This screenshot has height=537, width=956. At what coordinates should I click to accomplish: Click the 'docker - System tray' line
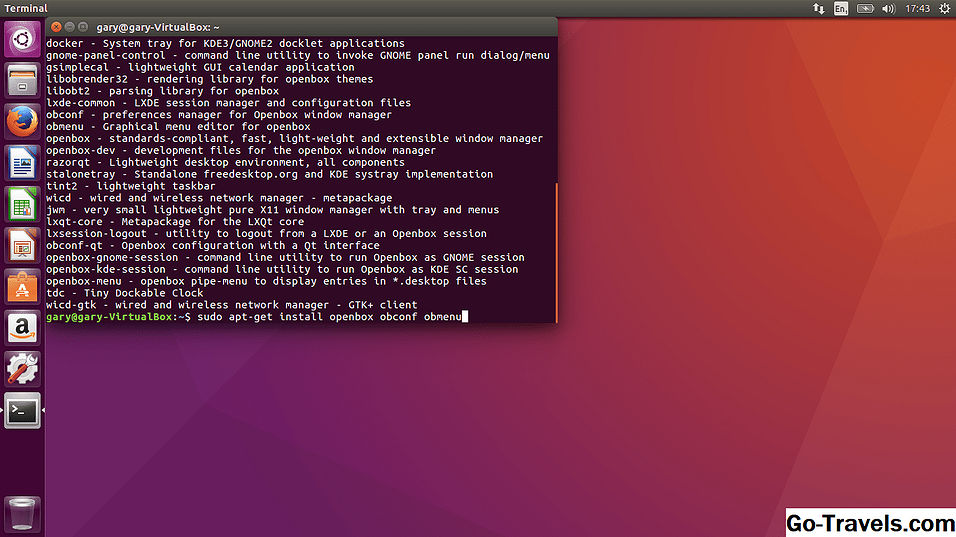point(225,43)
